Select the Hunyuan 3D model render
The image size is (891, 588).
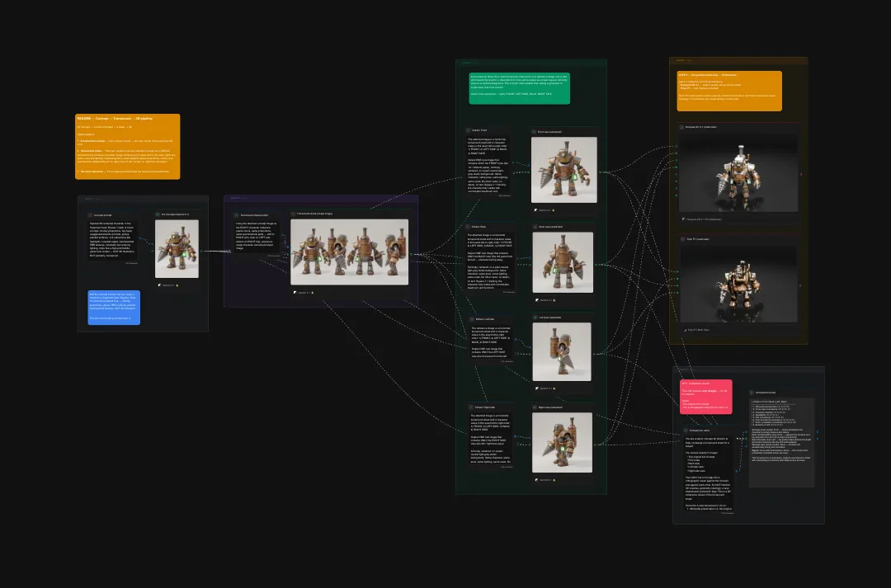(738, 173)
